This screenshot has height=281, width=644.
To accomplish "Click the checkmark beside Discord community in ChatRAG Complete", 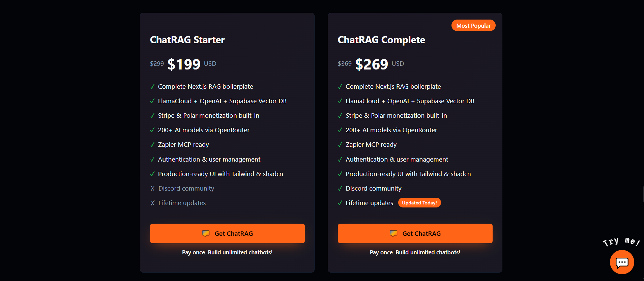I will coord(340,188).
